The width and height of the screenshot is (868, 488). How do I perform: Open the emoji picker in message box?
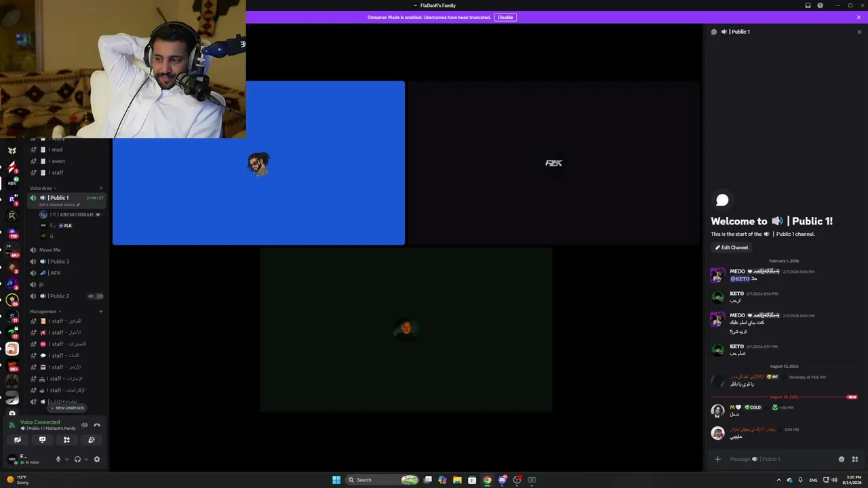coord(842,459)
